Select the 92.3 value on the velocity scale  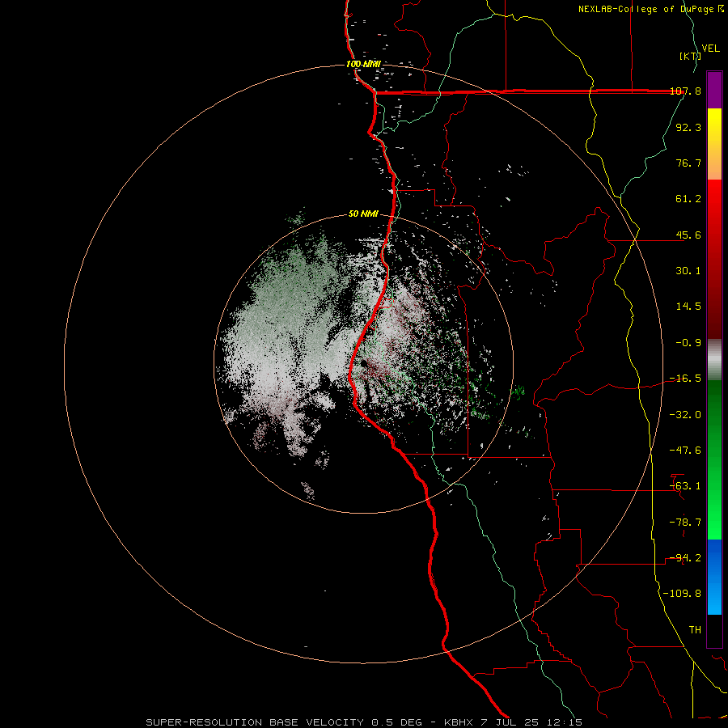[688, 127]
